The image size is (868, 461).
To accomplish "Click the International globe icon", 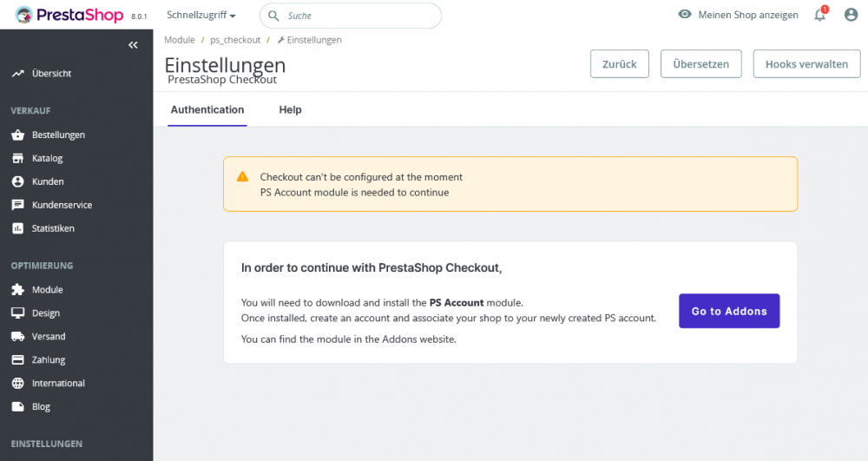I will coord(17,384).
